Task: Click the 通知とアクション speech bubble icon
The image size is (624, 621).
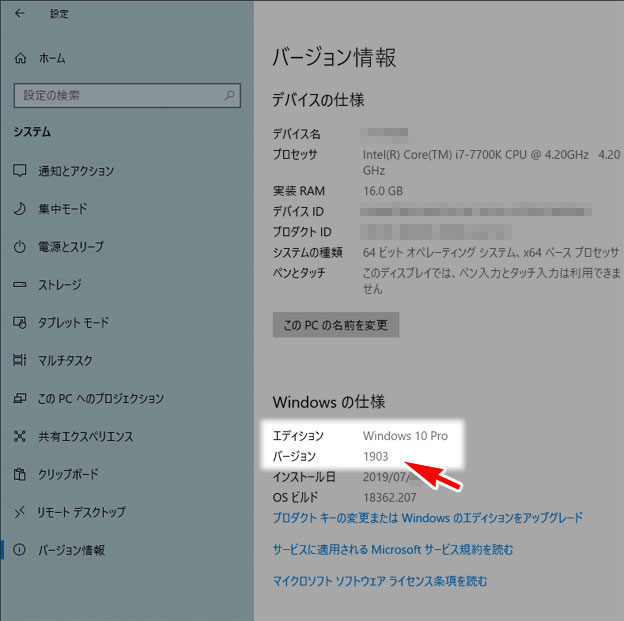Action: coord(20,170)
